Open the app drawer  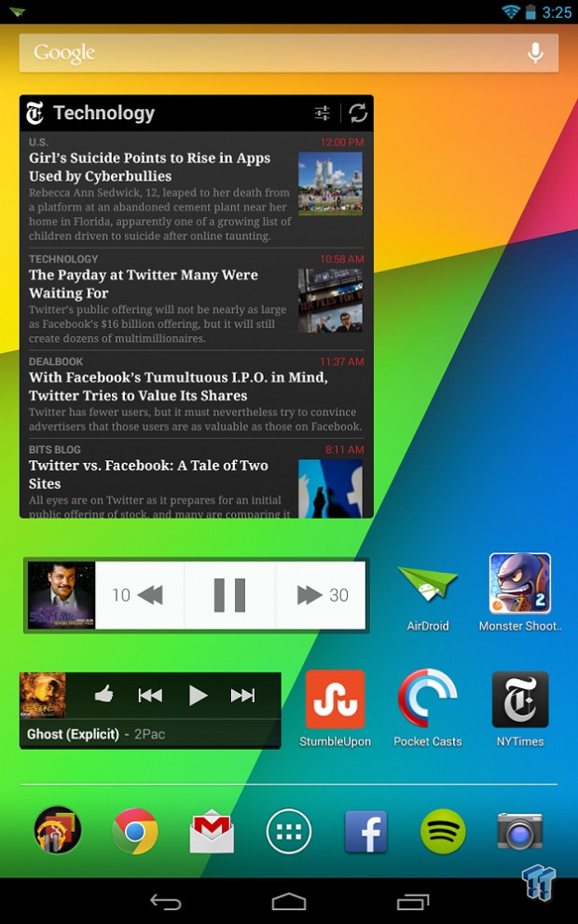289,831
